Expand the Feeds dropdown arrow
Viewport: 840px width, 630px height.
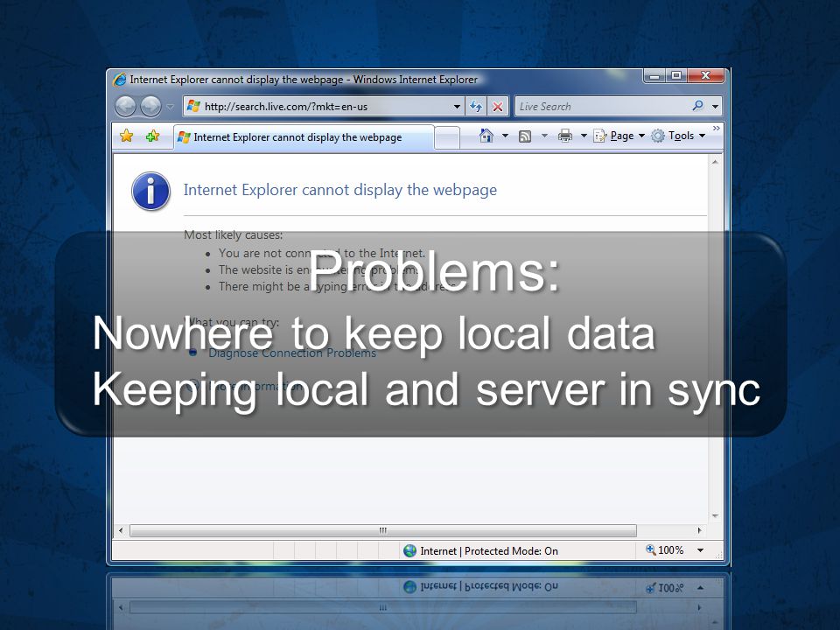pyautogui.click(x=544, y=136)
